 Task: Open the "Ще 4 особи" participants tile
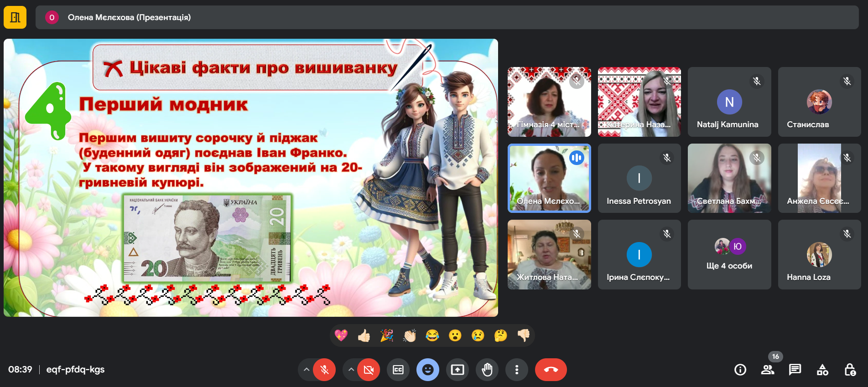[x=729, y=255]
